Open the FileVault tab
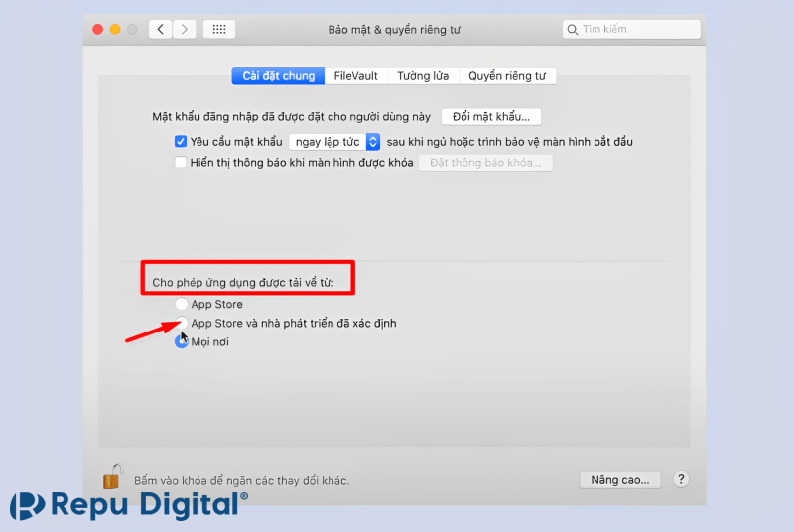Image resolution: width=794 pixels, height=532 pixels. [x=356, y=76]
